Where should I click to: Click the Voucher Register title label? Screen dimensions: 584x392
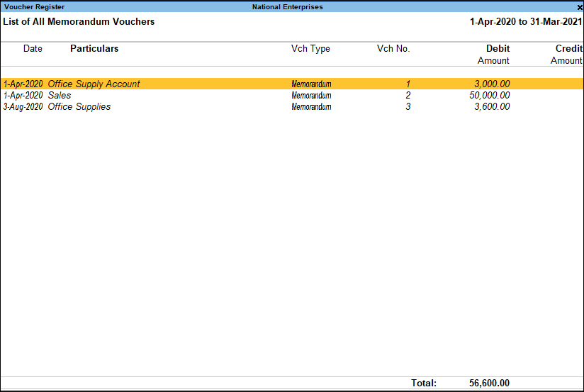pyautogui.click(x=34, y=7)
